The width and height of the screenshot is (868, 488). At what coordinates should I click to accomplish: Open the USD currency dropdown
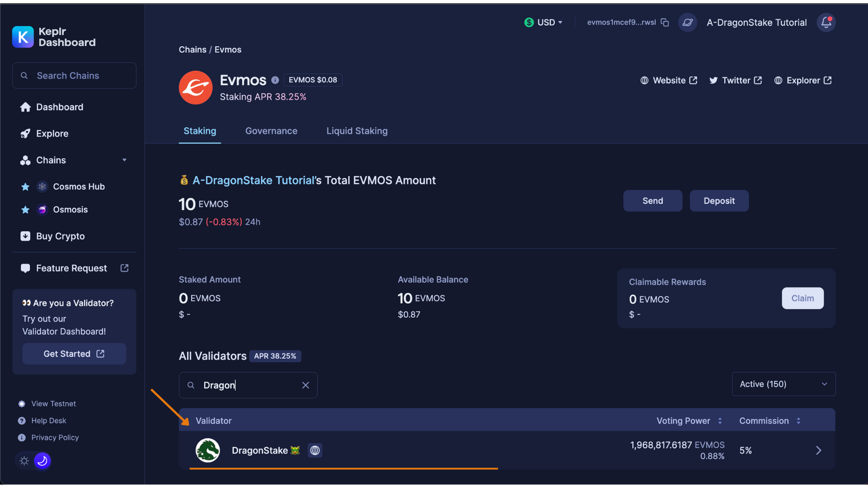pos(544,23)
